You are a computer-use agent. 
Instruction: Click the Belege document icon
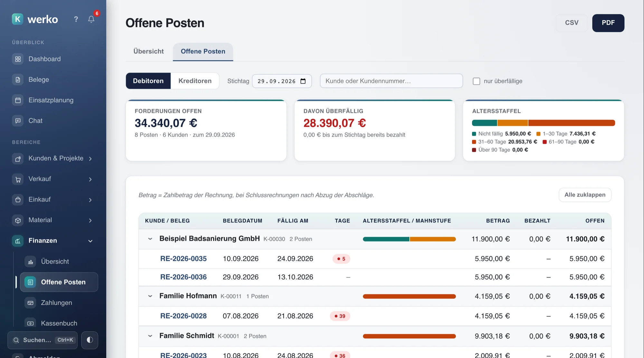[x=18, y=80]
